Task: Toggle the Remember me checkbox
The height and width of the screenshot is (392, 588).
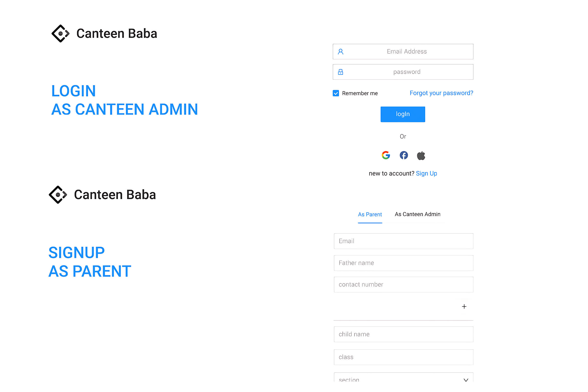Action: [336, 93]
